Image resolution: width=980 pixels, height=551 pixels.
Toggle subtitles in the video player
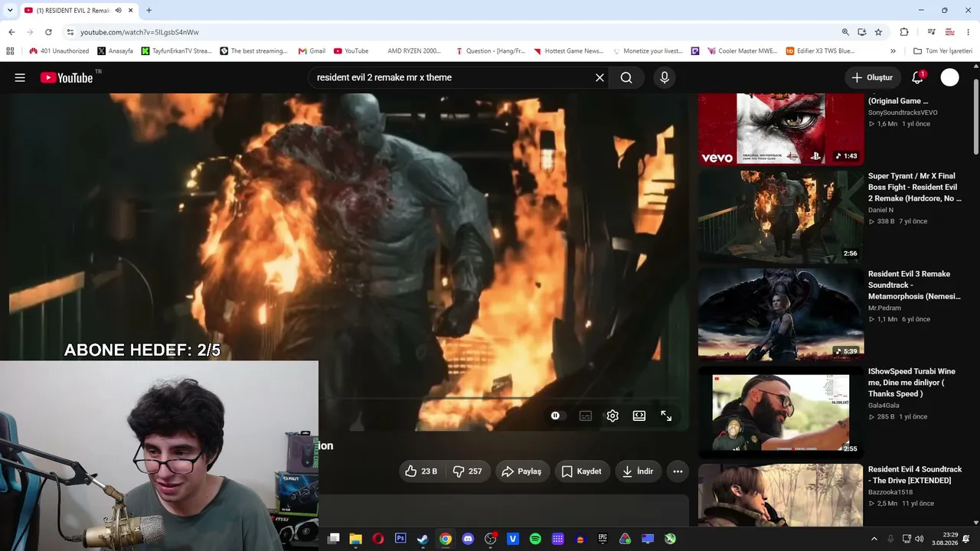(x=586, y=416)
